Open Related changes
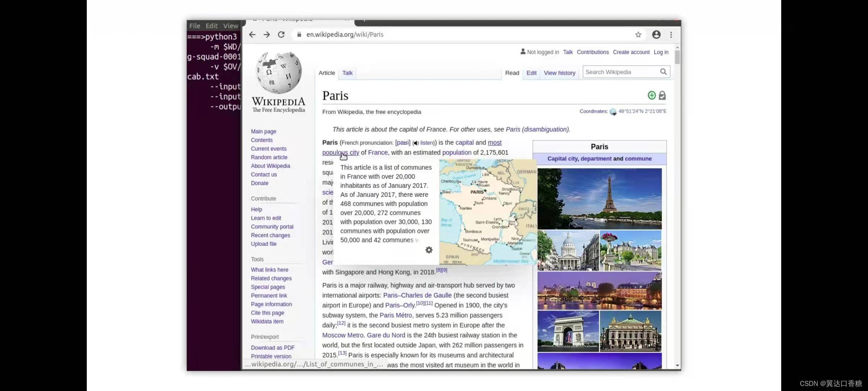 pos(271,278)
